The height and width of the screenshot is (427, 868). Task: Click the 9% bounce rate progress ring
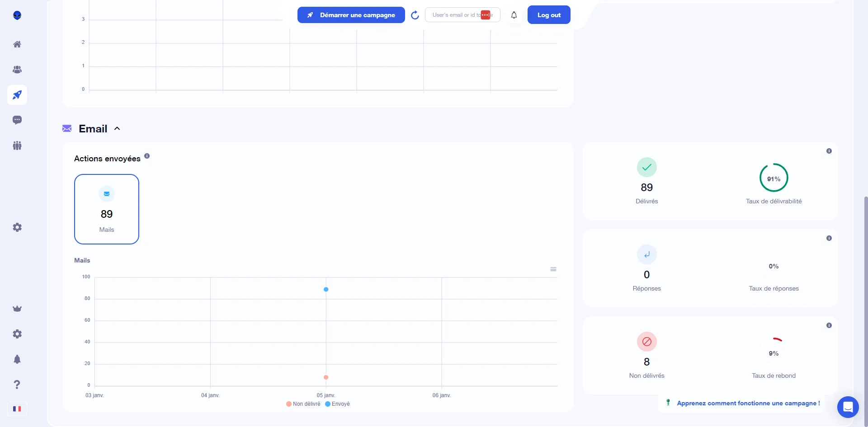click(774, 352)
